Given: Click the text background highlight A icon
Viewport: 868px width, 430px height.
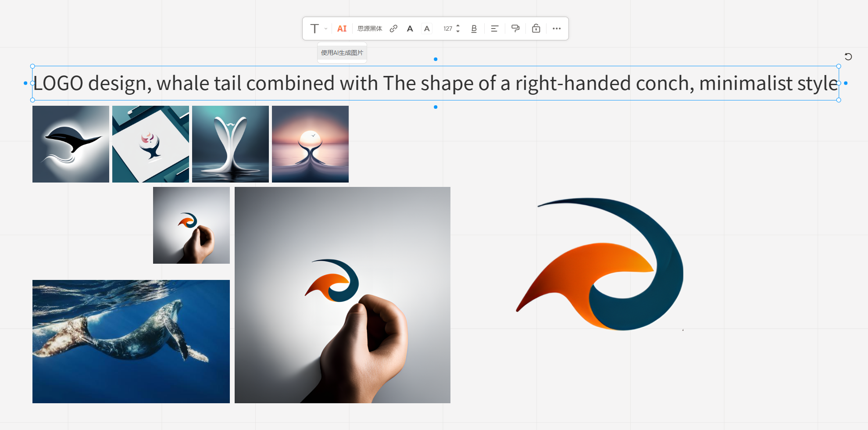Looking at the screenshot, I should point(427,29).
